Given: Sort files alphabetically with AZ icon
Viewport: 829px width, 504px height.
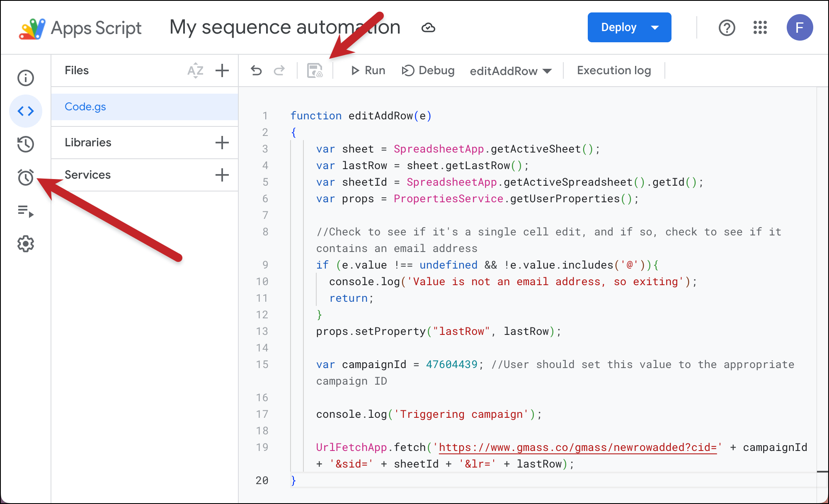Looking at the screenshot, I should (x=195, y=71).
